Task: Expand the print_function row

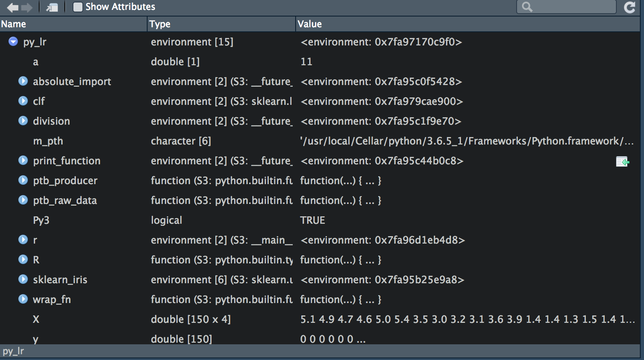Action: tap(23, 160)
